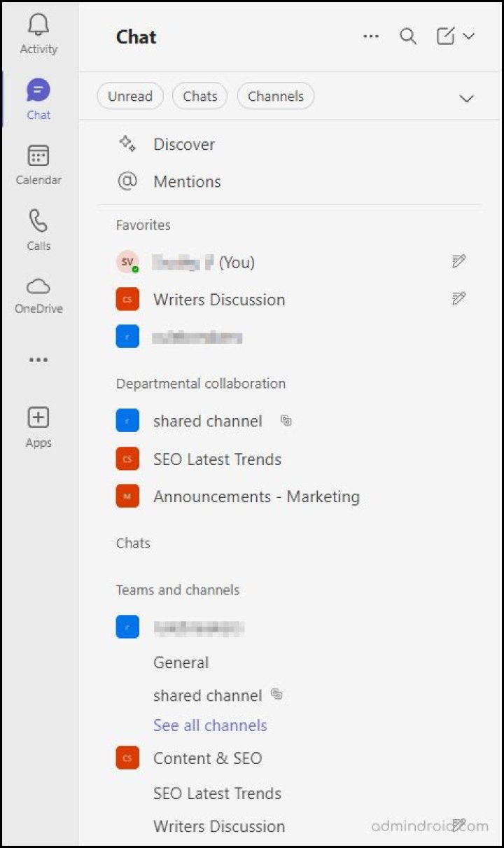Open the Calls phone icon

click(x=38, y=221)
